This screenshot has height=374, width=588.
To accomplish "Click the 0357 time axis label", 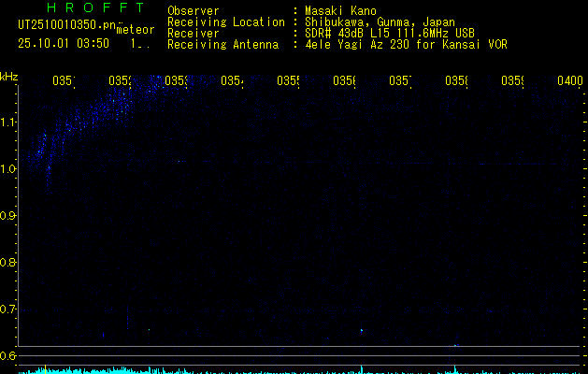I will point(400,80).
